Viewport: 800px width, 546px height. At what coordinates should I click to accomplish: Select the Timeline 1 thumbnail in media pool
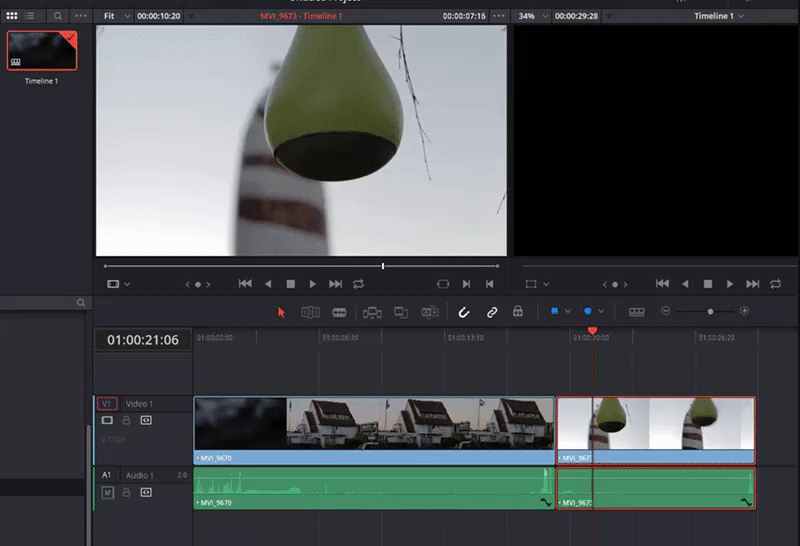click(x=42, y=50)
